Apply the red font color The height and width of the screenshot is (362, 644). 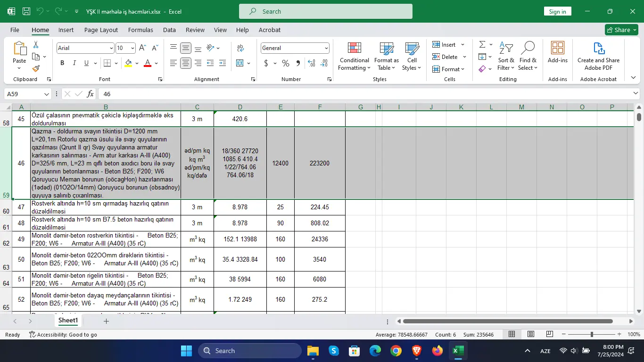(x=147, y=63)
